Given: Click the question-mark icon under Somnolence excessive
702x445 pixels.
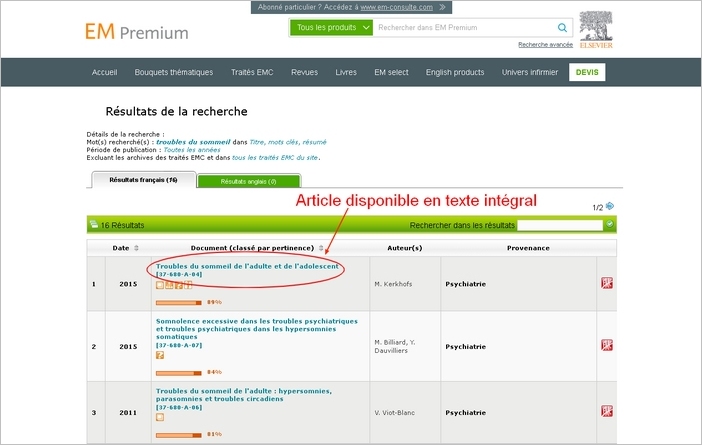Looking at the screenshot, I should [x=160, y=355].
